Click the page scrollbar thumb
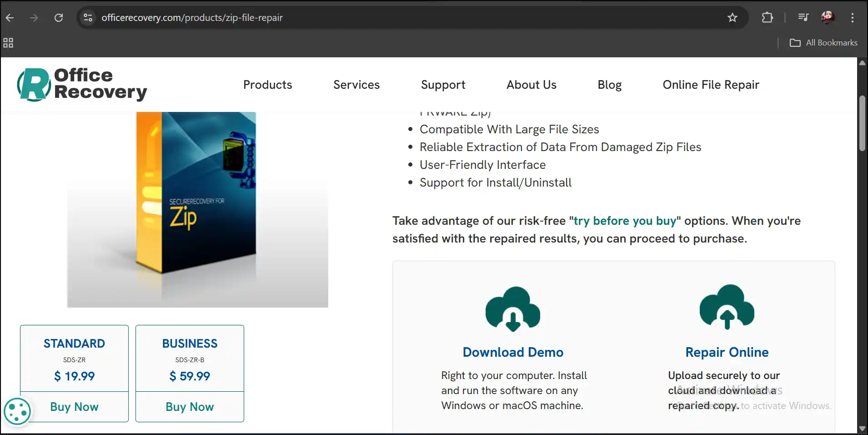Image resolution: width=868 pixels, height=435 pixels. tap(862, 123)
